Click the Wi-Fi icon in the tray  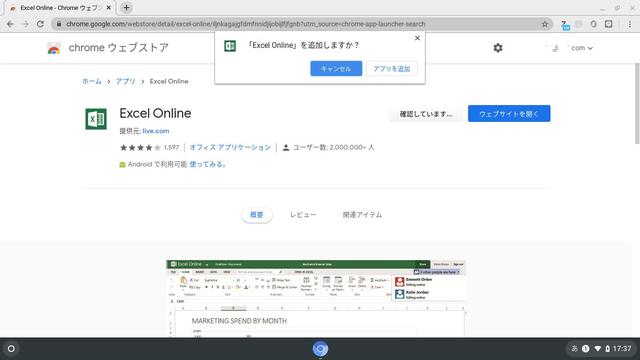click(x=598, y=349)
